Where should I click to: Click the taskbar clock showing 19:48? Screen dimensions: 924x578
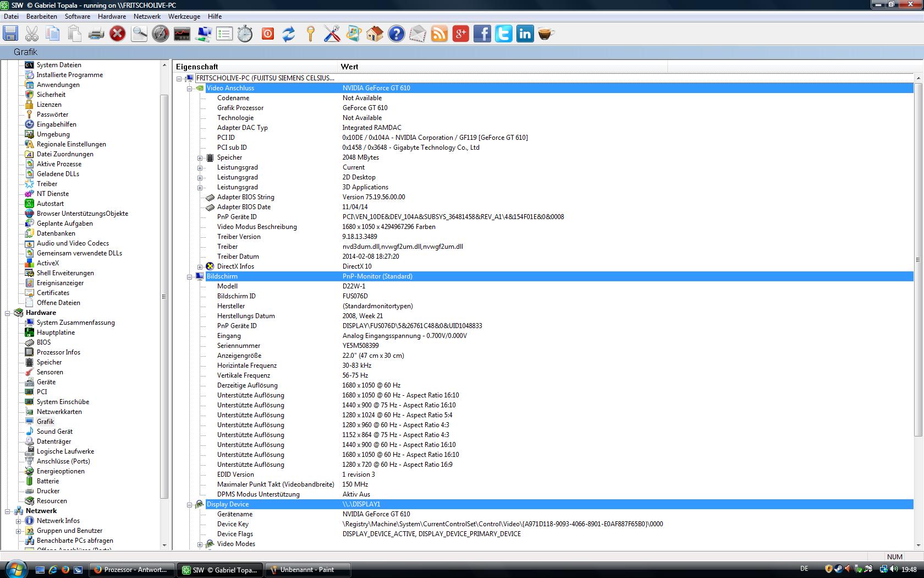click(909, 570)
